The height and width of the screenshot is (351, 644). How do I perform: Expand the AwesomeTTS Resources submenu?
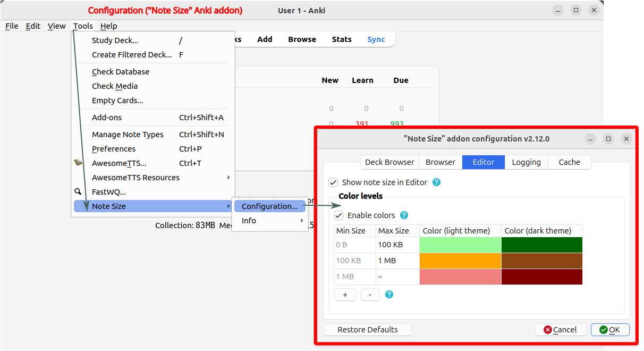(228, 178)
